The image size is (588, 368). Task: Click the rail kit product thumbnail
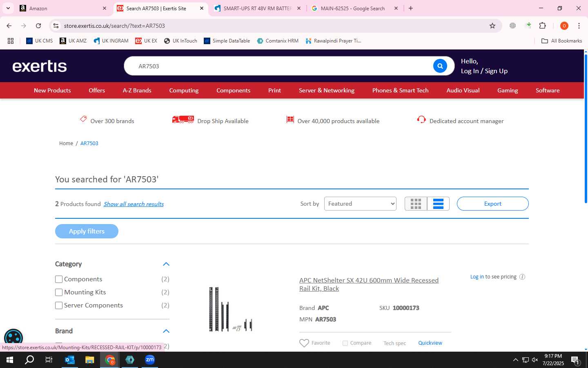[231, 309]
